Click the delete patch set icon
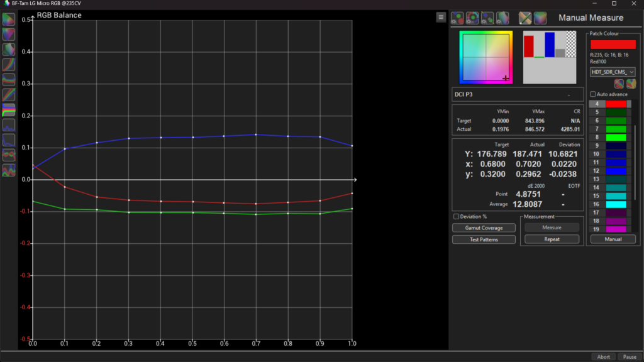Image resolution: width=644 pixels, height=362 pixels. pos(619,84)
